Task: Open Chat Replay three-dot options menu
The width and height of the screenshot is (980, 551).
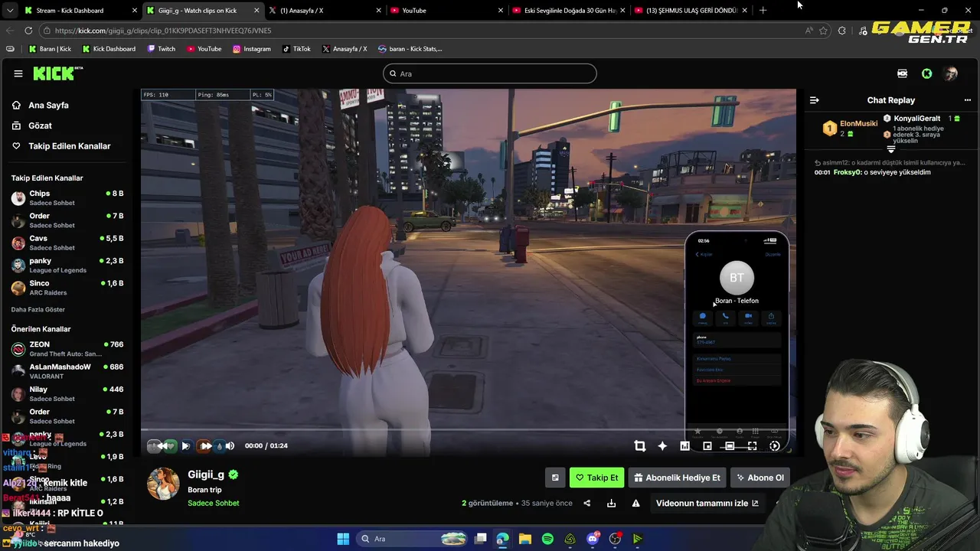Action: pyautogui.click(x=968, y=100)
